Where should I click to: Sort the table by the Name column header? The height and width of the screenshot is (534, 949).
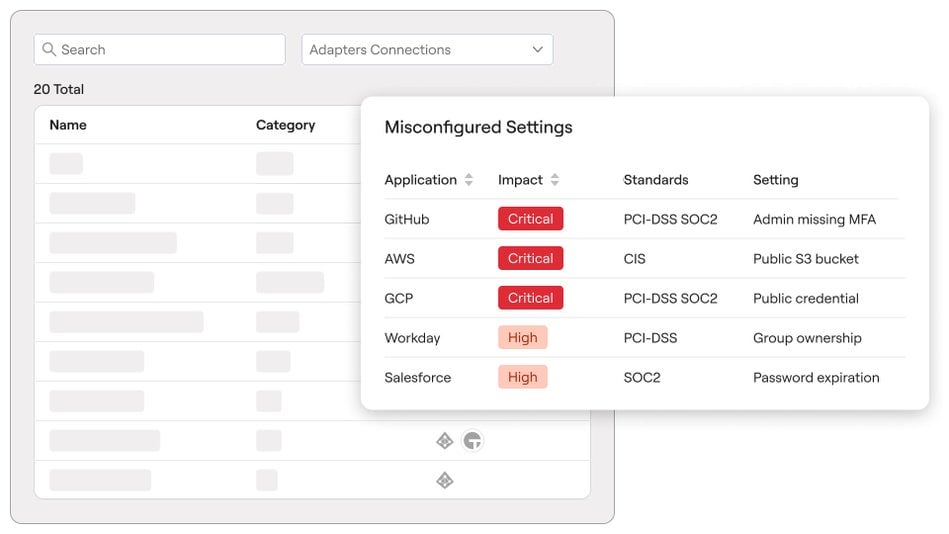click(x=68, y=125)
